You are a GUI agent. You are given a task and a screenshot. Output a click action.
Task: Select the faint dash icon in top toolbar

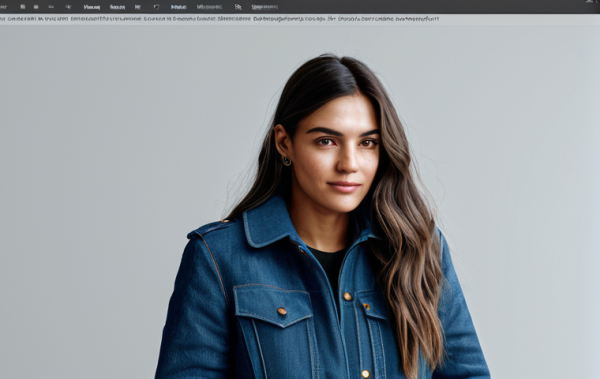coord(51,7)
